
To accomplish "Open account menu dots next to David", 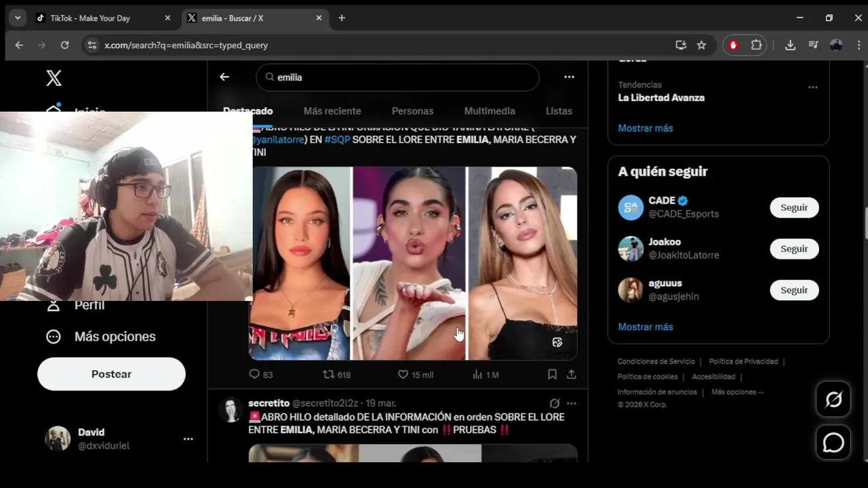I will point(188,439).
